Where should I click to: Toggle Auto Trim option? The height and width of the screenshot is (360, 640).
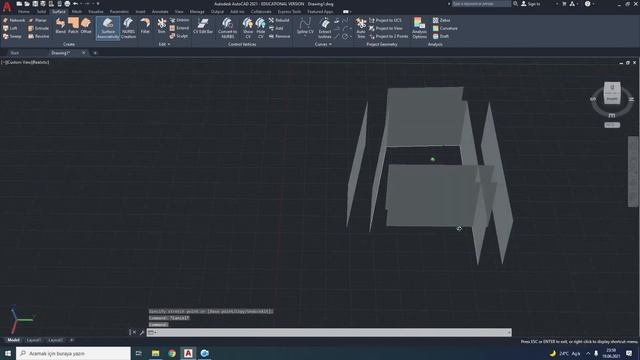pyautogui.click(x=361, y=28)
